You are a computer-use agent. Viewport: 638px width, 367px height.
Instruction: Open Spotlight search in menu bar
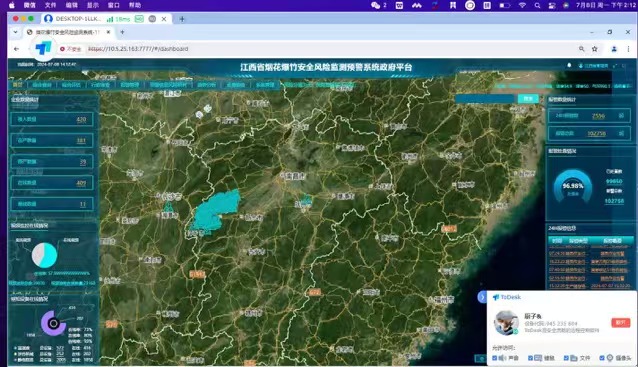click(537, 5)
